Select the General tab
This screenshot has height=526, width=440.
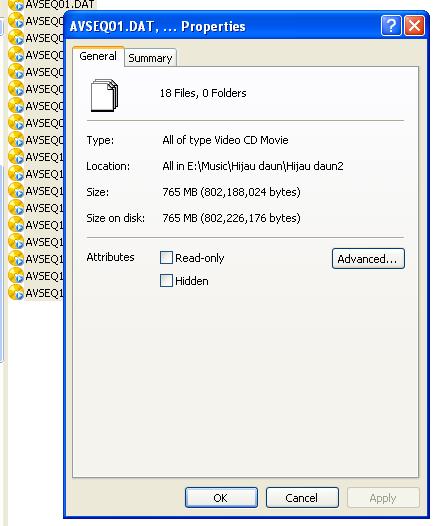coord(98,56)
